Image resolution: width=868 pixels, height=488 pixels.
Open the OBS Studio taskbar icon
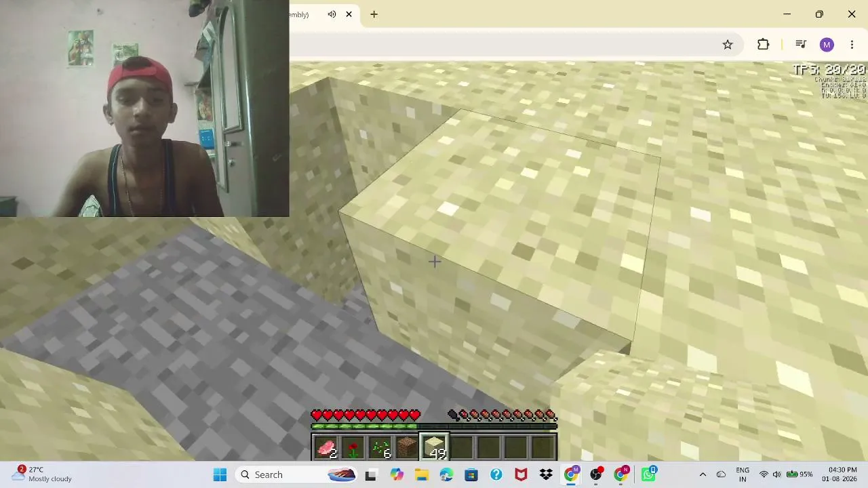597,474
